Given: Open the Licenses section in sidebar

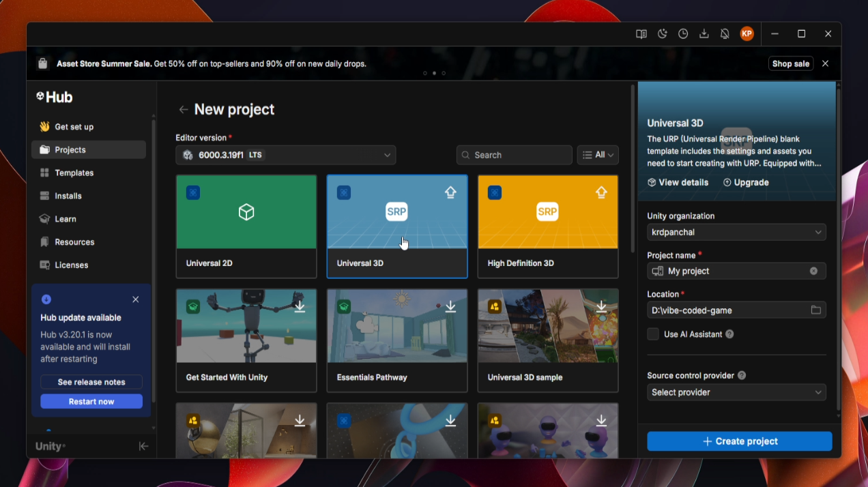Looking at the screenshot, I should (x=89, y=265).
